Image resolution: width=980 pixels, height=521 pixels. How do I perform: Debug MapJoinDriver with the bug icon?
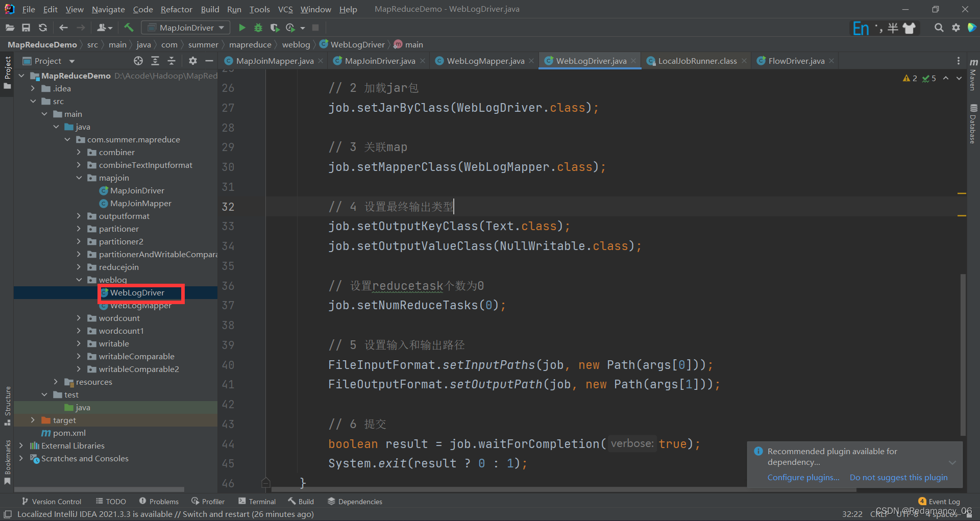point(258,28)
